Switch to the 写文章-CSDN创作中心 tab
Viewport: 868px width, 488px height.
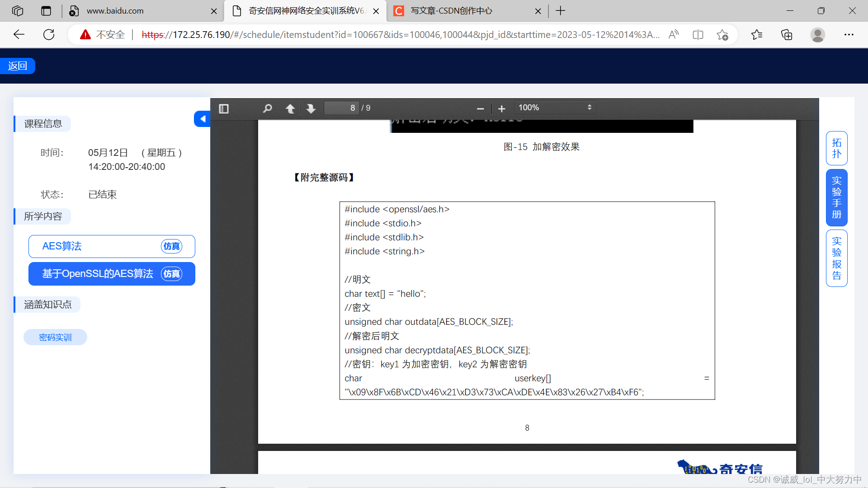tap(452, 10)
